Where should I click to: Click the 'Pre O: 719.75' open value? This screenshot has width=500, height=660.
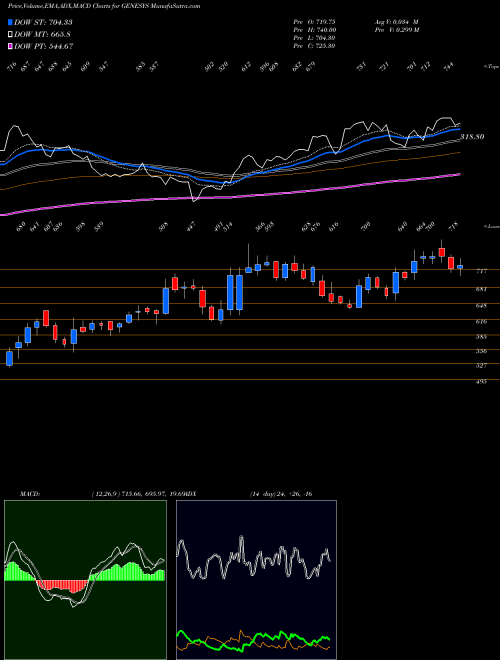(x=314, y=22)
